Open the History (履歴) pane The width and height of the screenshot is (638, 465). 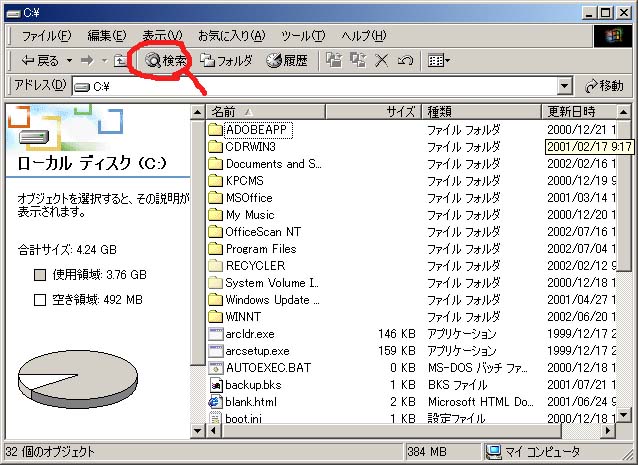287,61
